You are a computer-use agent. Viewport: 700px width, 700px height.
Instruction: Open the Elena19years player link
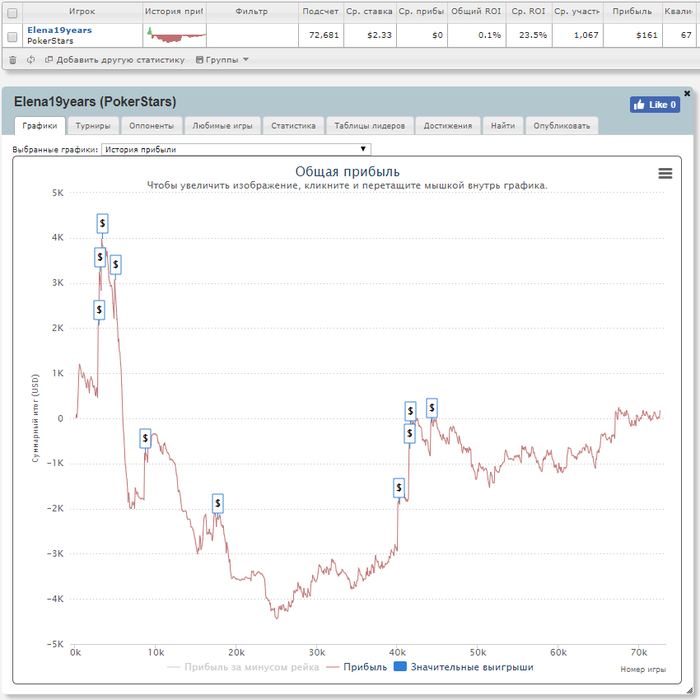tap(59, 30)
